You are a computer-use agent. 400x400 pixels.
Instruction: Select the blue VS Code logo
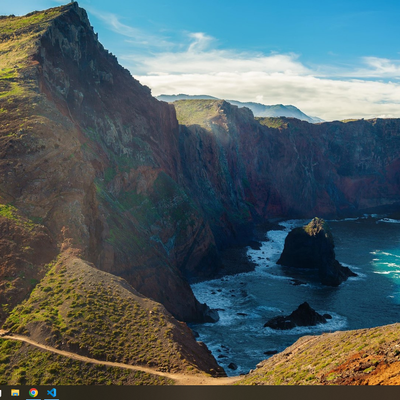point(51,393)
